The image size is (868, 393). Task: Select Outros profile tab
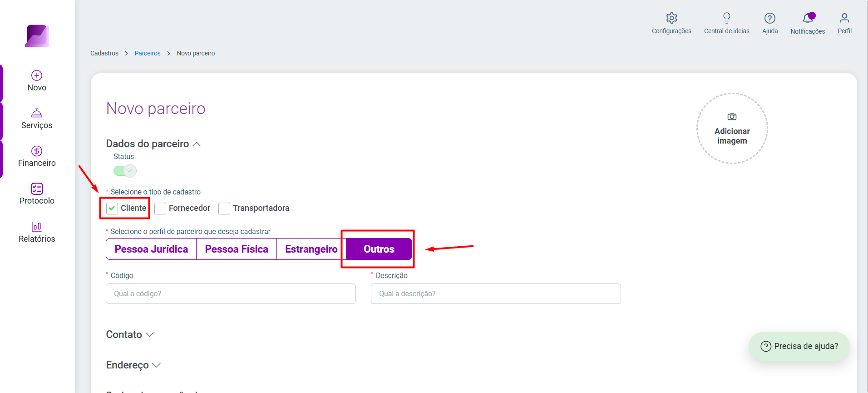point(379,249)
